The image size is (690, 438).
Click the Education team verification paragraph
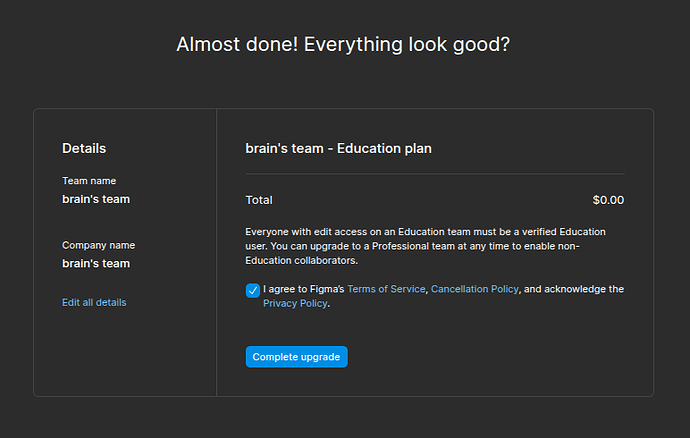pos(426,246)
